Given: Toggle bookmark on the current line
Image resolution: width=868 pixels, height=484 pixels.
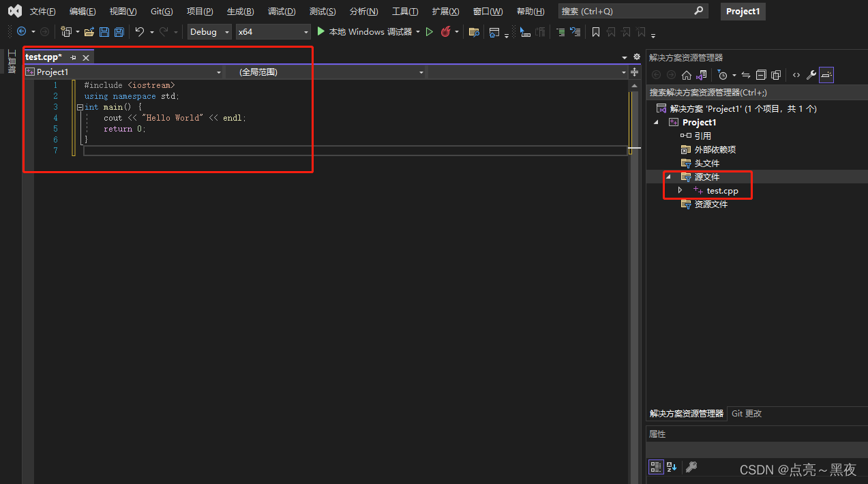Looking at the screenshot, I should pyautogui.click(x=596, y=32).
